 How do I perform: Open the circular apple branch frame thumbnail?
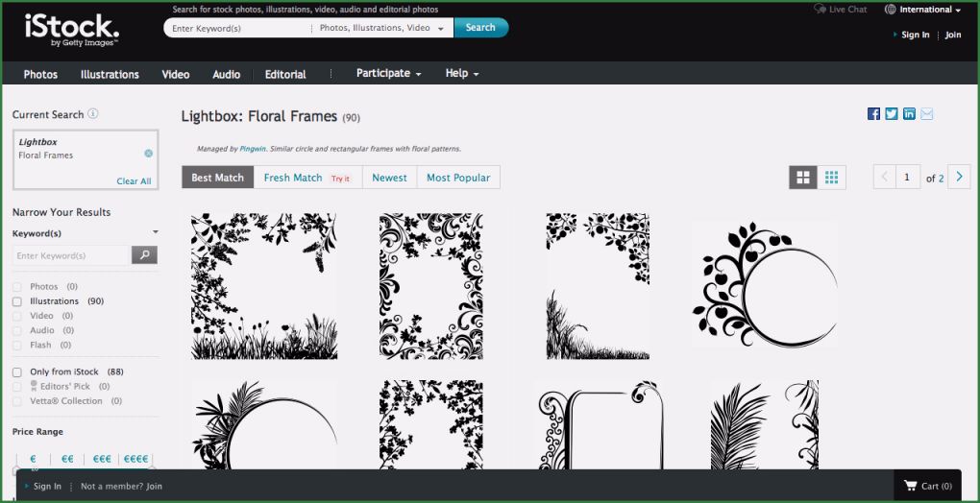click(x=763, y=285)
